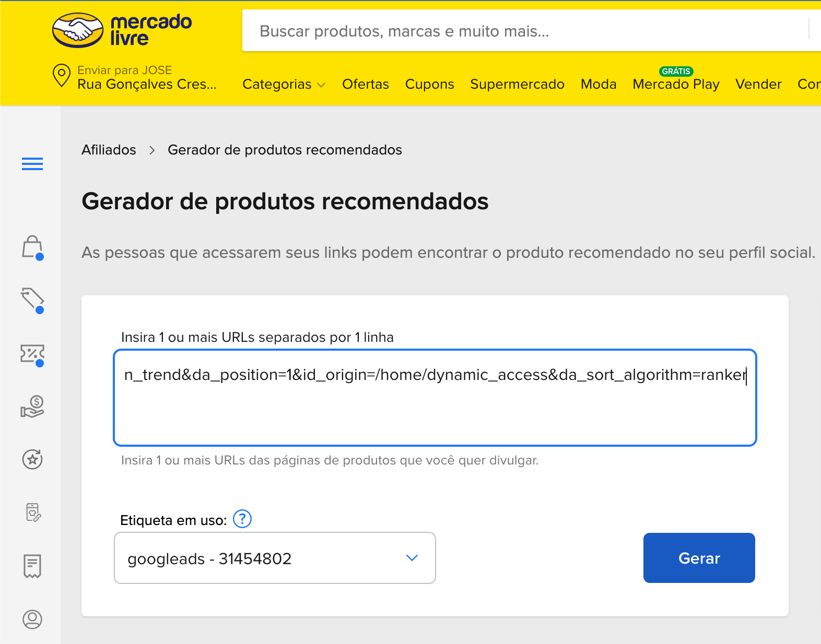
Task: Open the user profile icon at bottom
Action: pyautogui.click(x=32, y=619)
